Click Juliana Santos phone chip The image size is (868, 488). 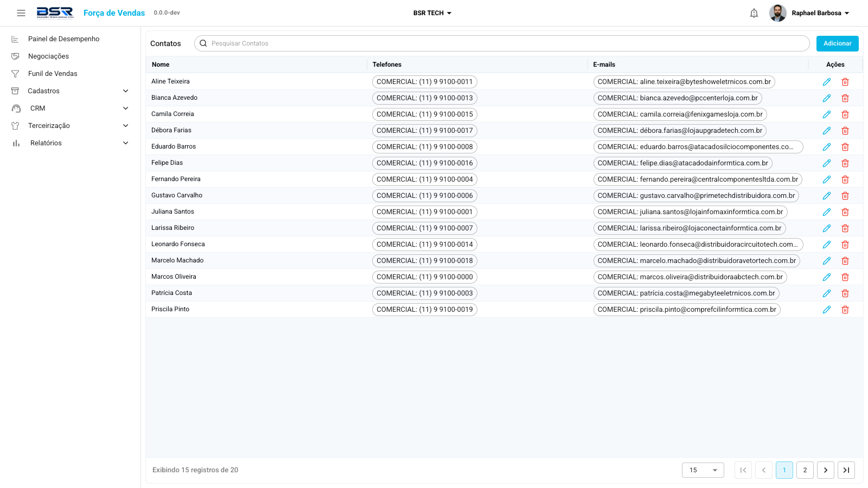coord(425,212)
